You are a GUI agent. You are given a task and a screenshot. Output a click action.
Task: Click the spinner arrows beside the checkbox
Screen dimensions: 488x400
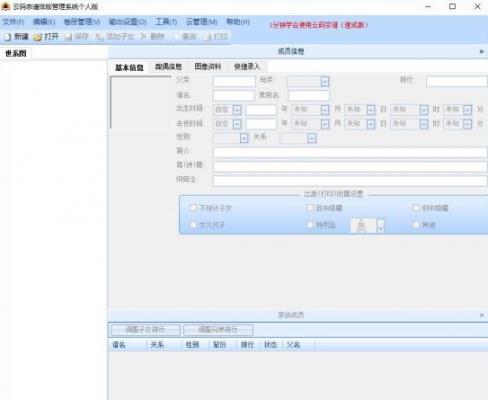point(380,225)
